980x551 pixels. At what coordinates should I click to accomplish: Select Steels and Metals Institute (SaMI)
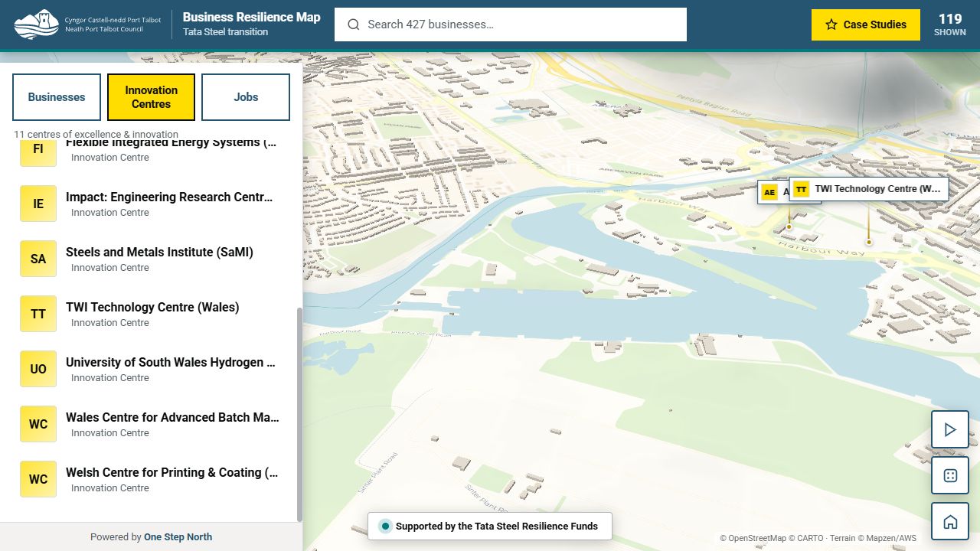click(x=153, y=259)
